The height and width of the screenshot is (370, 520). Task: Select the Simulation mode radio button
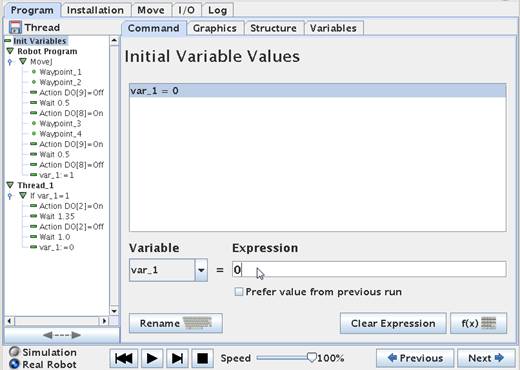[14, 352]
